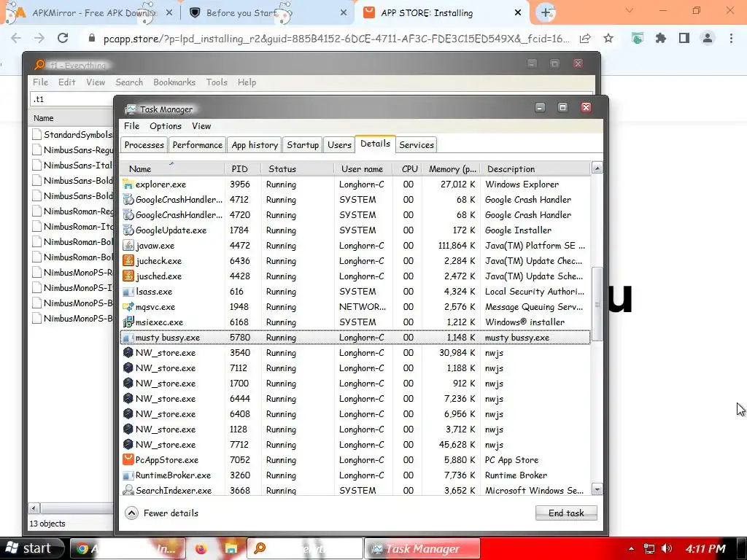
Task: Switch to the Users tab
Action: pos(339,145)
